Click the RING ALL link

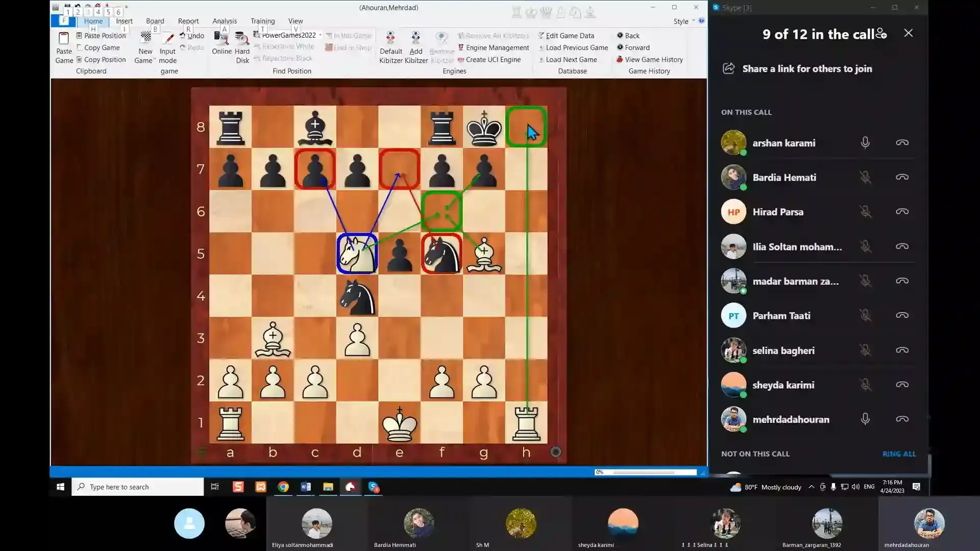pos(898,454)
